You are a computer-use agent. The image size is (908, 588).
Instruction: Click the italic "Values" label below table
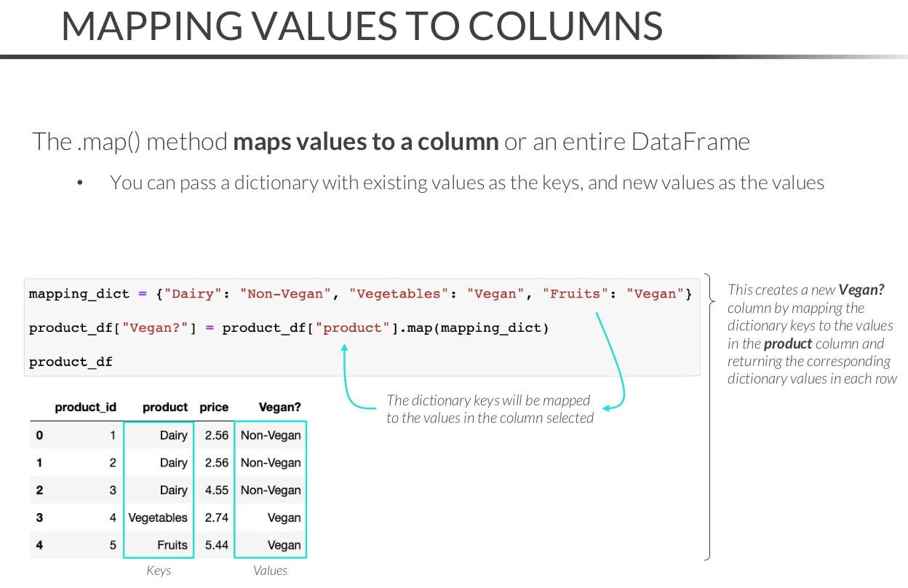270,571
